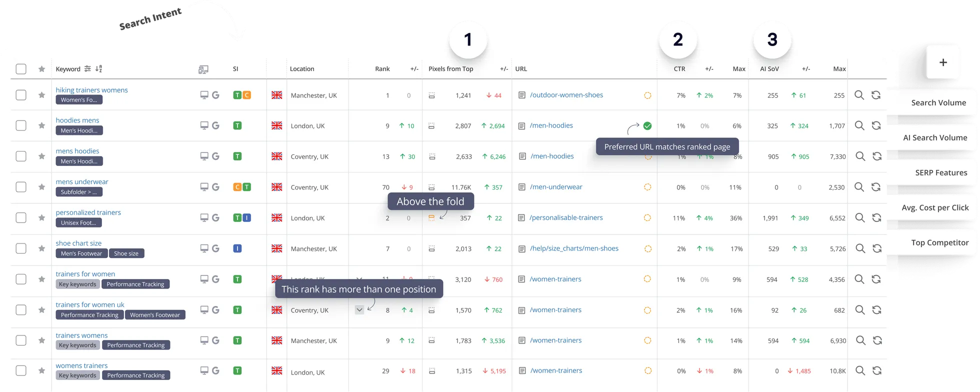980x392 pixels.
Task: Sort by Rank column header
Action: point(382,69)
